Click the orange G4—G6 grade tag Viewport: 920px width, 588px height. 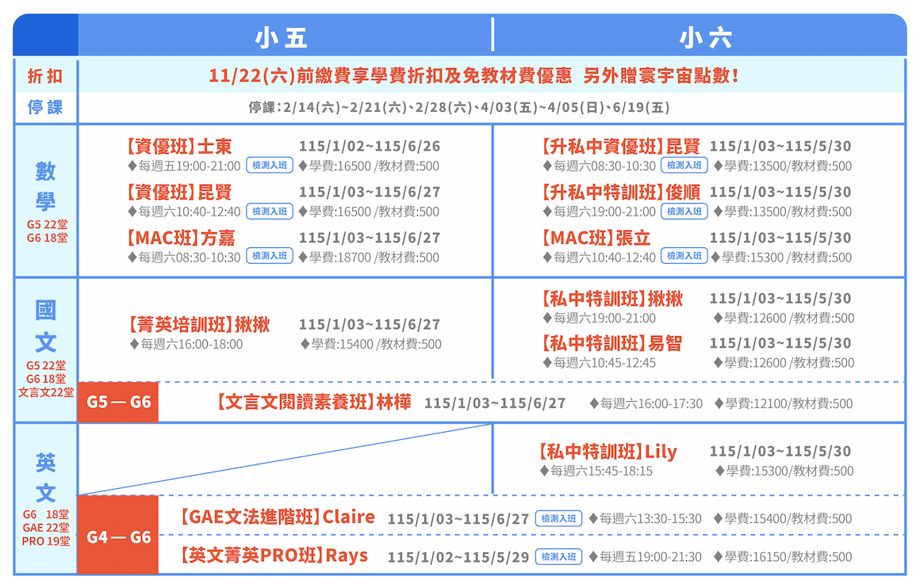(x=119, y=536)
